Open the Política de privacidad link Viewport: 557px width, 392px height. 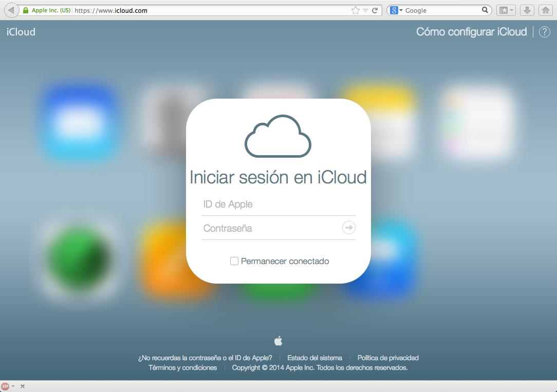388,358
